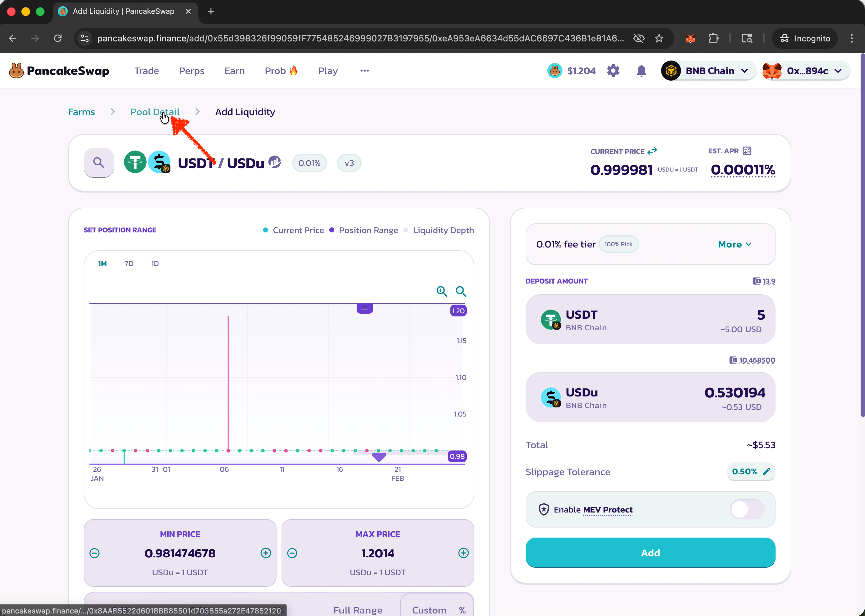
Task: Click the Add liquidity button
Action: pos(650,553)
